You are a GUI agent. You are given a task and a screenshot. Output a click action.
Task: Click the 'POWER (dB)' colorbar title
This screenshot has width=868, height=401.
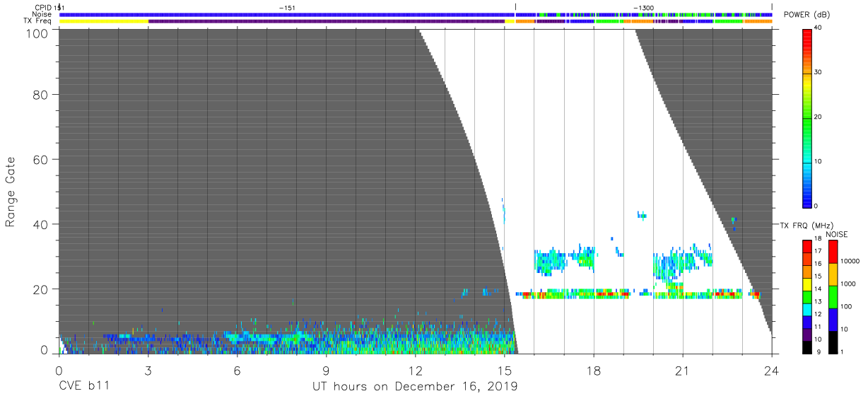point(806,15)
